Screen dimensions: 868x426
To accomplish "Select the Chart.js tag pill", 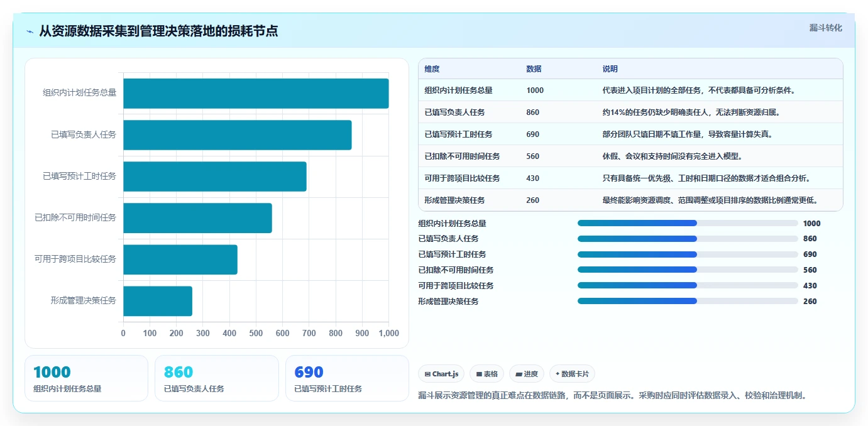I will click(x=441, y=374).
